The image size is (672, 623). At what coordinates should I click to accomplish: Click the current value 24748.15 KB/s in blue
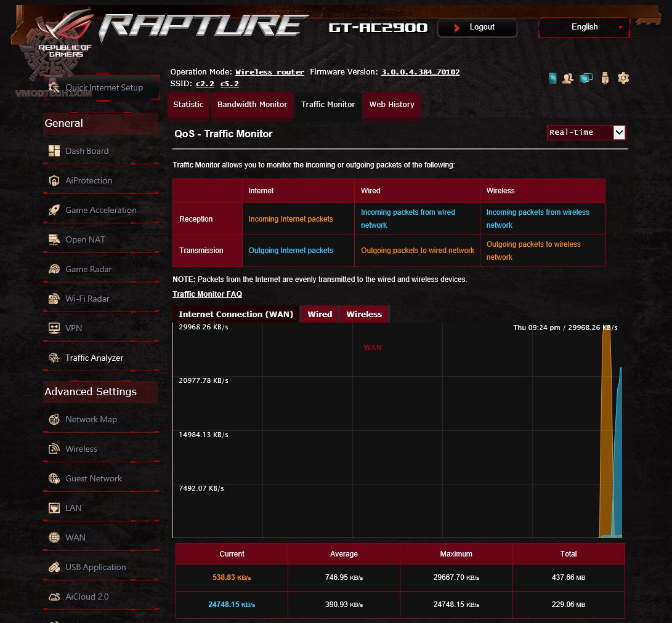pyautogui.click(x=232, y=605)
